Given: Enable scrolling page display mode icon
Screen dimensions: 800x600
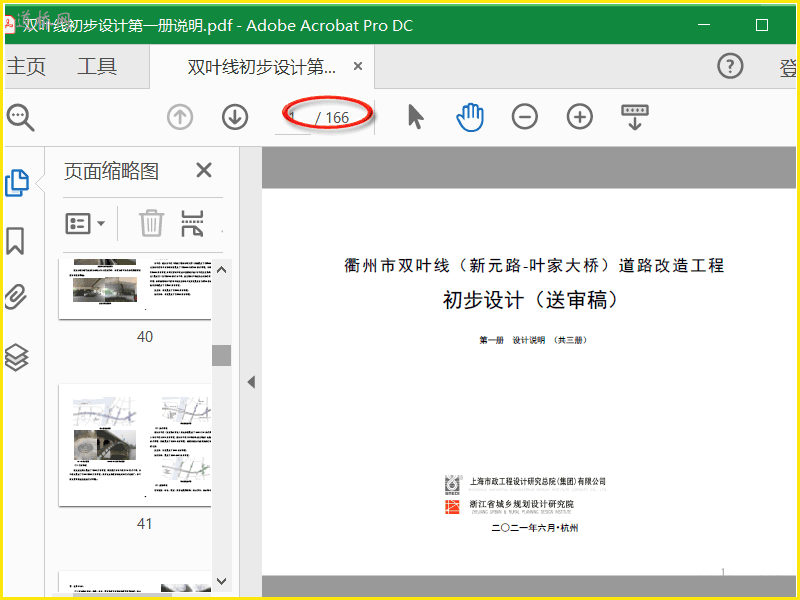Looking at the screenshot, I should click(635, 117).
